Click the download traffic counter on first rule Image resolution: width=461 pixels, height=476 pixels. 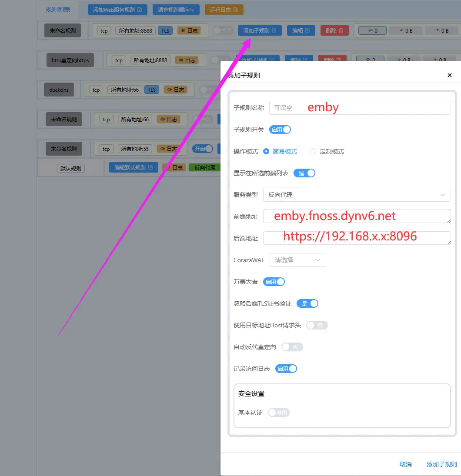(x=405, y=30)
